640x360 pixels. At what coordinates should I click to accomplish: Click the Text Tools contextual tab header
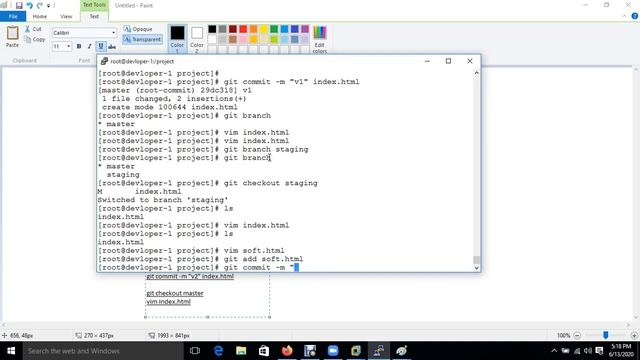94,5
